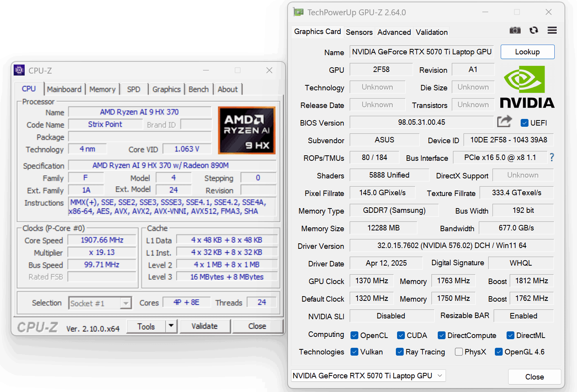Click the CPU-Z title bar app icon
The width and height of the screenshot is (577, 392).
click(19, 70)
